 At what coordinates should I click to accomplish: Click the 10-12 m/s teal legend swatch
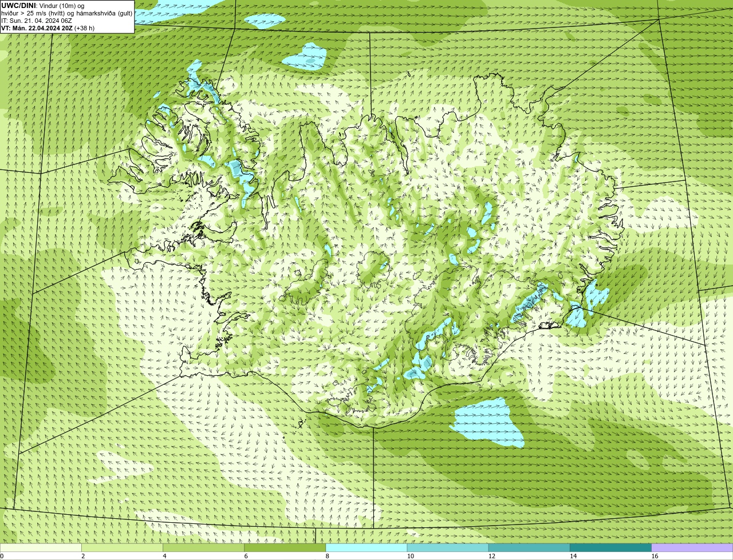tap(448, 547)
